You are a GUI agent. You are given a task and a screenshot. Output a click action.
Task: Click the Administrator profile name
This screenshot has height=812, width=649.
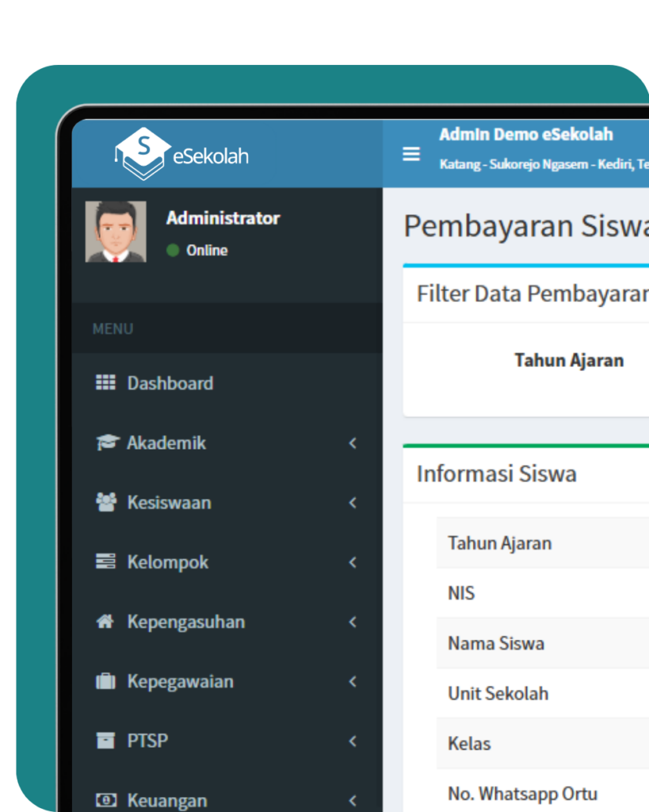pos(222,218)
